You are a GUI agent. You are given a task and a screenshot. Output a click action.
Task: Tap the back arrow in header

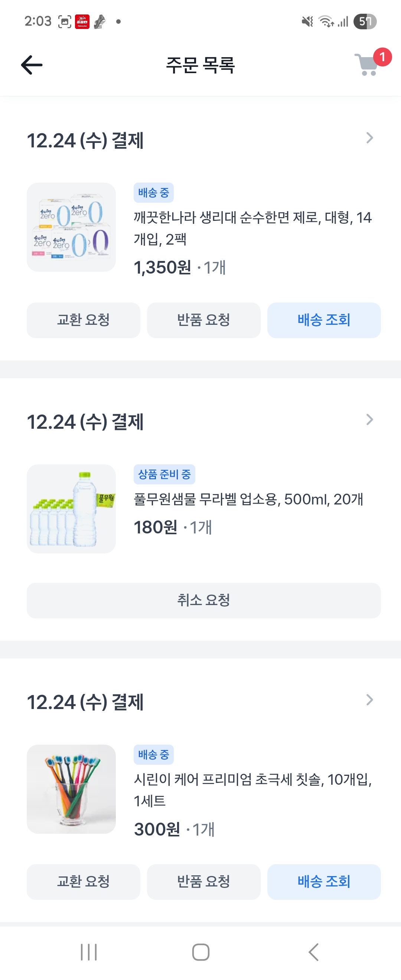pos(32,65)
